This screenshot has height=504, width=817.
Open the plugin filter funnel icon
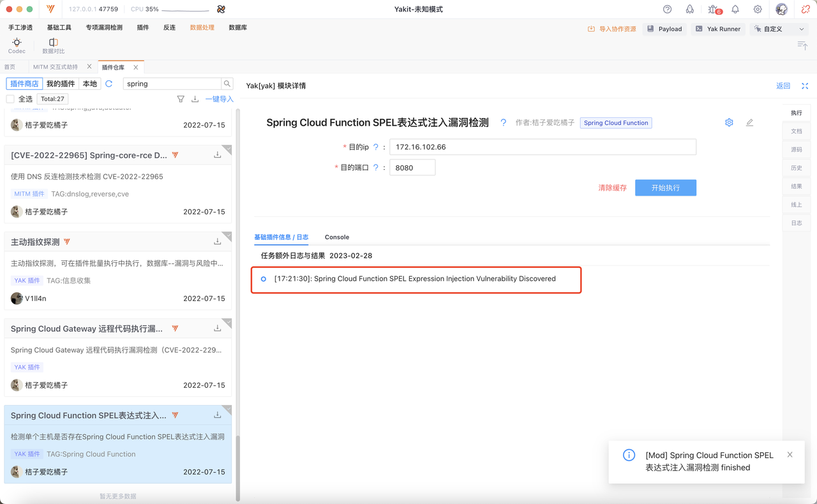181,99
